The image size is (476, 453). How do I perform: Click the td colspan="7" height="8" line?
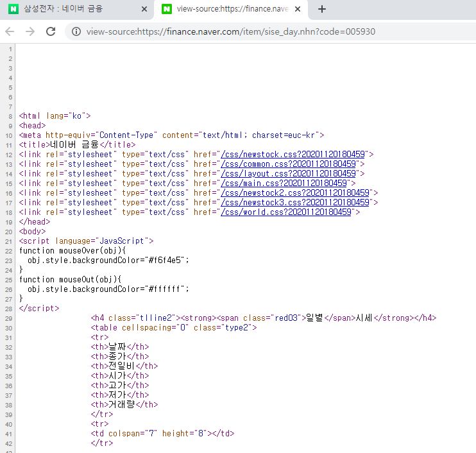point(162,434)
